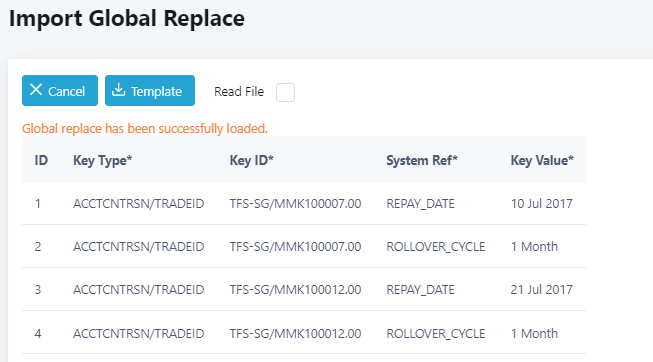This screenshot has height=362, width=653.
Task: Click the X icon on Cancel button
Action: pos(36,90)
